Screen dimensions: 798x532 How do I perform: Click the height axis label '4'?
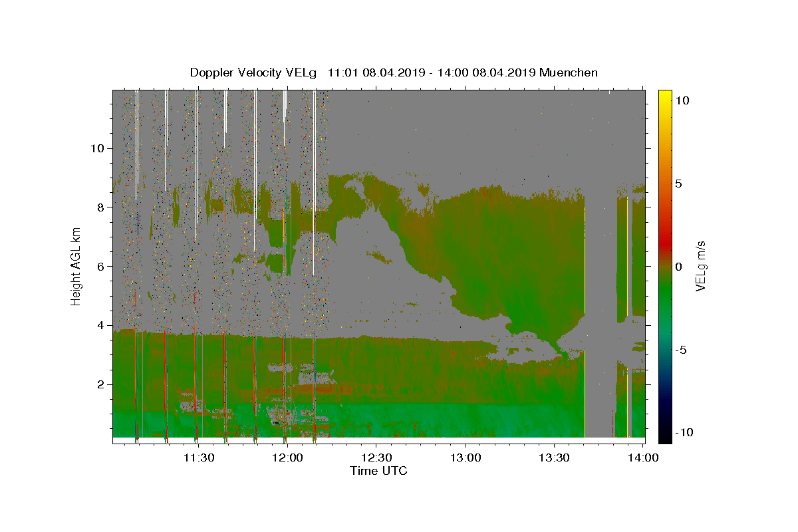(x=99, y=325)
